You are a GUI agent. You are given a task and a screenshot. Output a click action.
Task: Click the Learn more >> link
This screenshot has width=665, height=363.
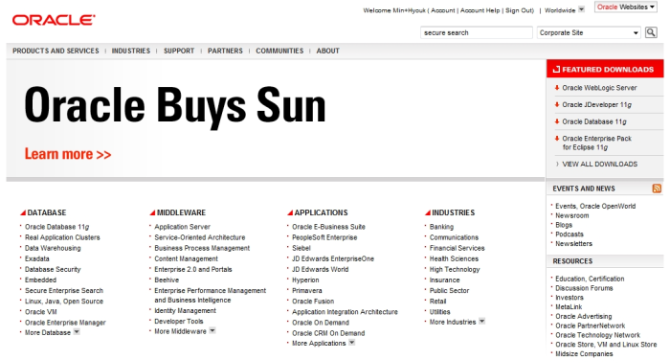tap(68, 154)
